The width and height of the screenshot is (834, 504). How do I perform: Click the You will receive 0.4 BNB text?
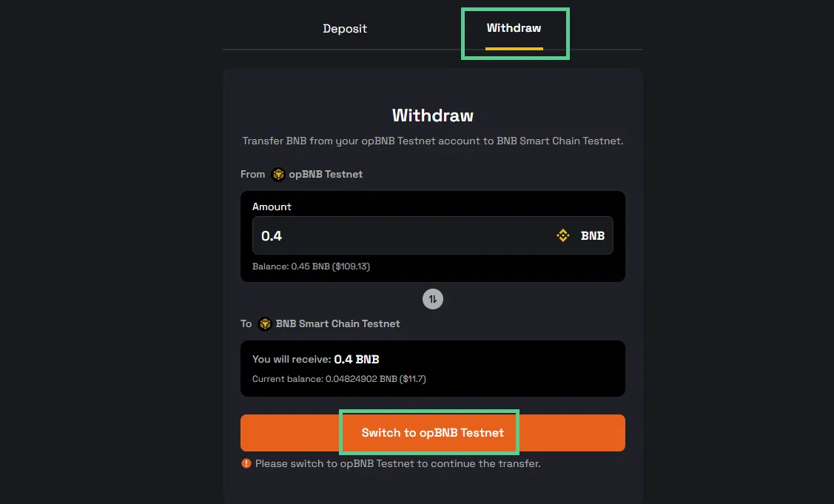pos(315,359)
